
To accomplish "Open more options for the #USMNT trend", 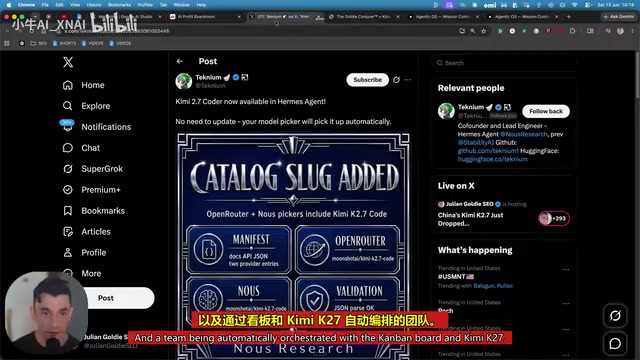I will click(566, 269).
